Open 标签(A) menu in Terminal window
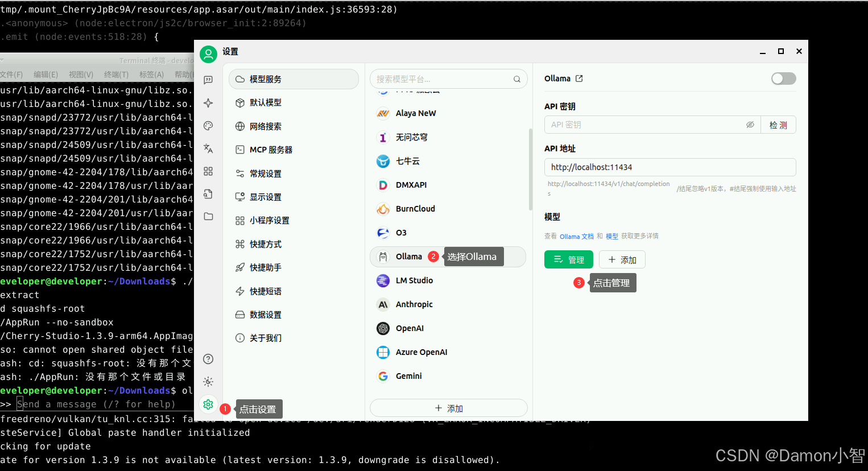Screen dimensions: 868x471 pyautogui.click(x=151, y=75)
